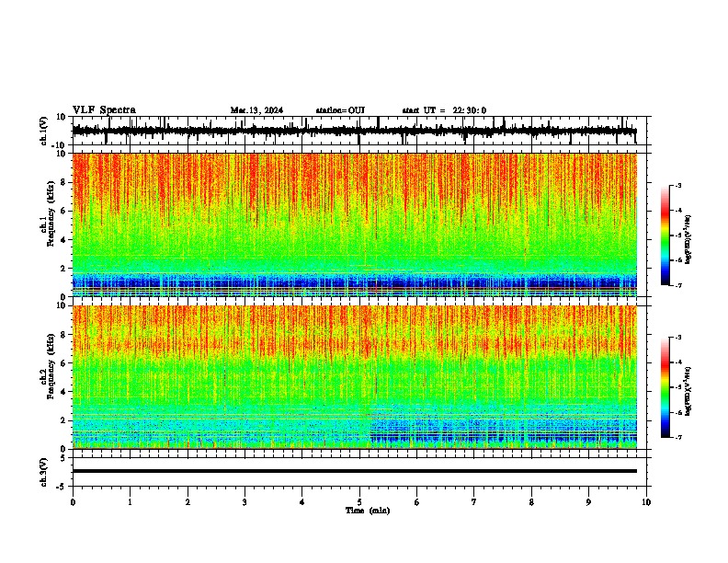Click the "ch.1(V)" waveform axis label
The image size is (728, 563).
point(44,131)
